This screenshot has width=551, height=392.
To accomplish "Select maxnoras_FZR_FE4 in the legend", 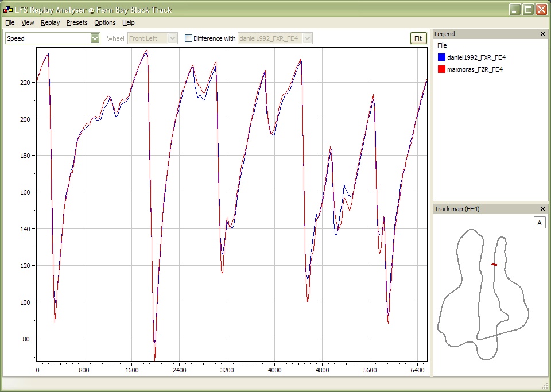I will (x=475, y=69).
